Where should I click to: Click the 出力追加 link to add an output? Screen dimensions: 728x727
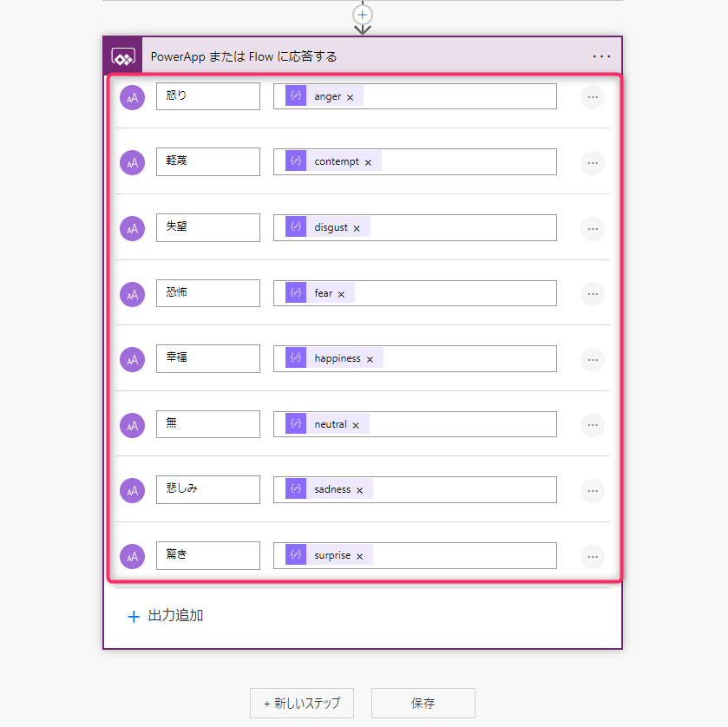[x=166, y=617]
